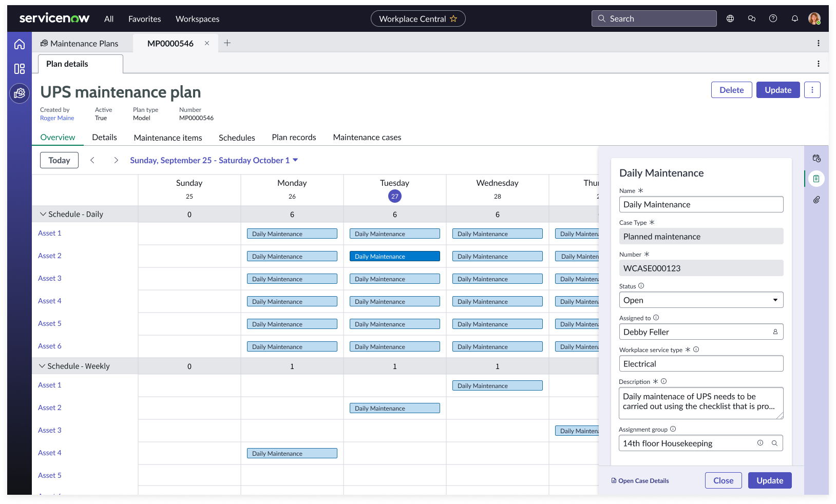Open the list/dashboard icon in left sidebar
836x504 pixels.
pos(20,69)
